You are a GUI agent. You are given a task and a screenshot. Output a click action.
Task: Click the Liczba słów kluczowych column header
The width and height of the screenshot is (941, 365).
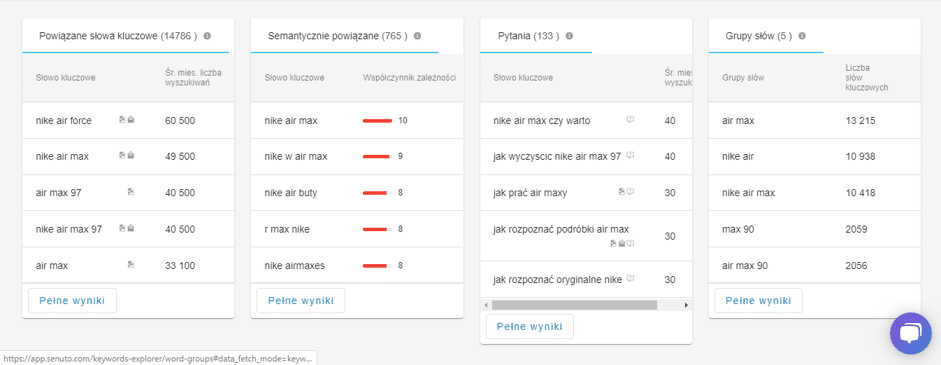[867, 77]
